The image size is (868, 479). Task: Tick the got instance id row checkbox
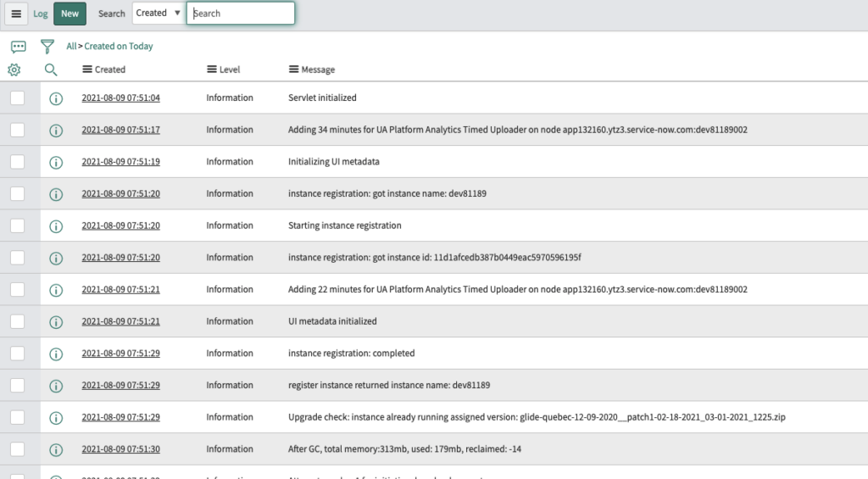[x=17, y=258]
